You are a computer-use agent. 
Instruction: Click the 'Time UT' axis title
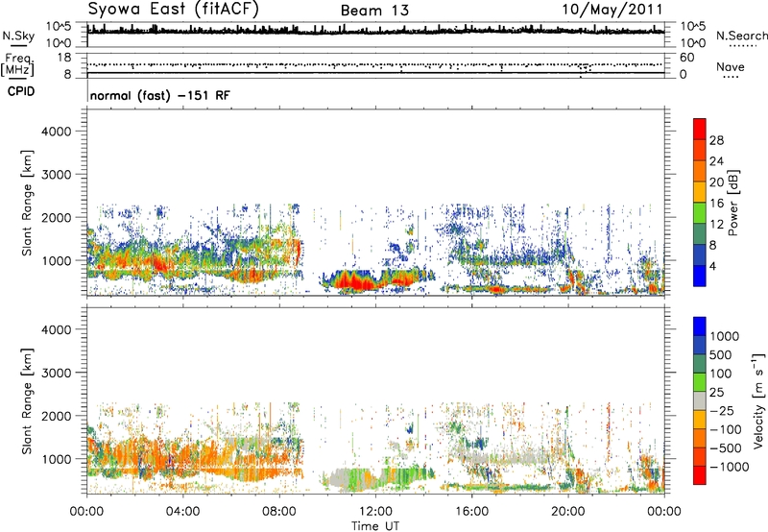tap(375, 526)
